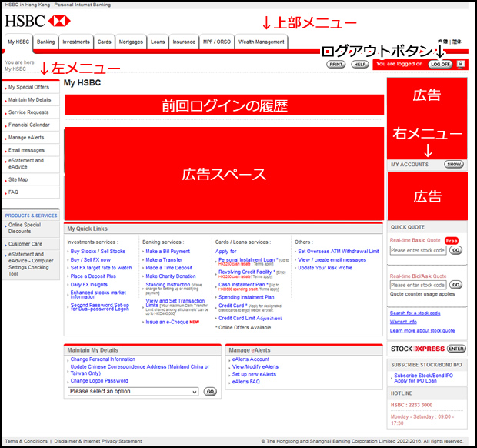Click the LOG OFF button
Screen dimensions: 477x448
pyautogui.click(x=440, y=64)
